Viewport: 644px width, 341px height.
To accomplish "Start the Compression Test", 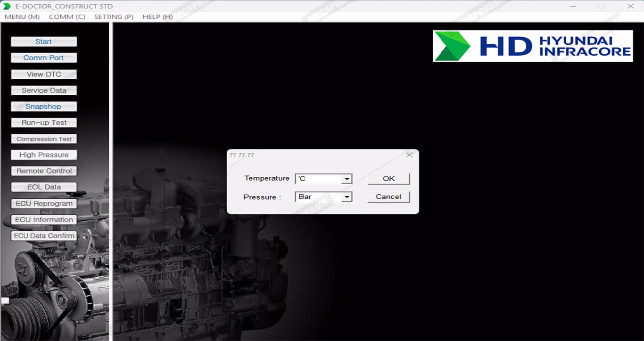I will (x=43, y=139).
